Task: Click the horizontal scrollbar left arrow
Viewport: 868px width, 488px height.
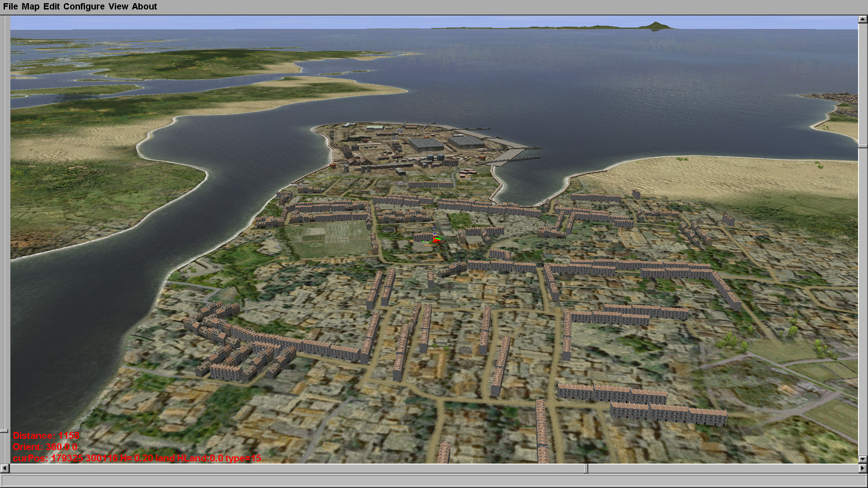Action: pyautogui.click(x=5, y=469)
